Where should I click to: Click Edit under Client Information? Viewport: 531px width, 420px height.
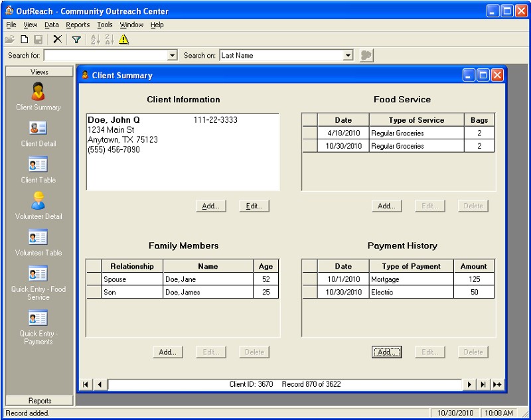click(254, 206)
